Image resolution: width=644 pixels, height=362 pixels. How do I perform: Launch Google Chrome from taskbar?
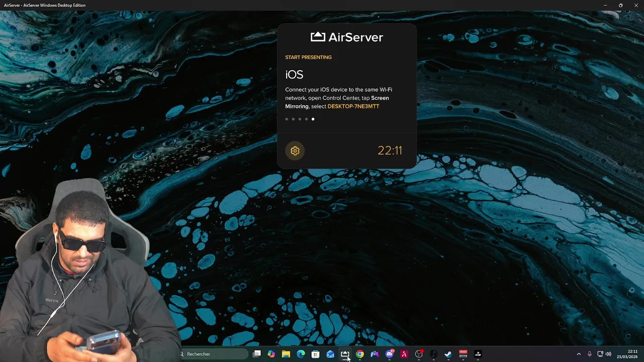[x=360, y=354]
